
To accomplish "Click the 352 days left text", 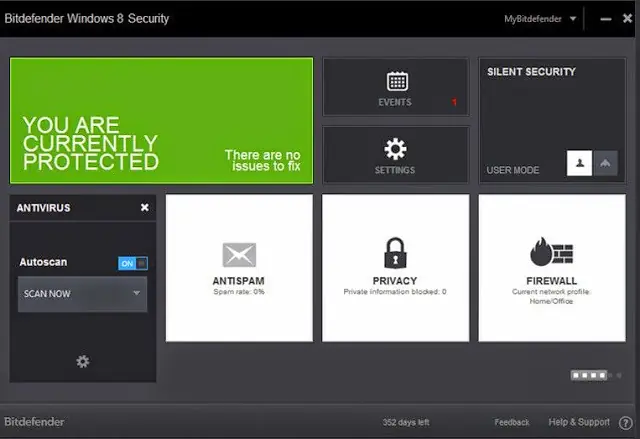I will pos(406,422).
